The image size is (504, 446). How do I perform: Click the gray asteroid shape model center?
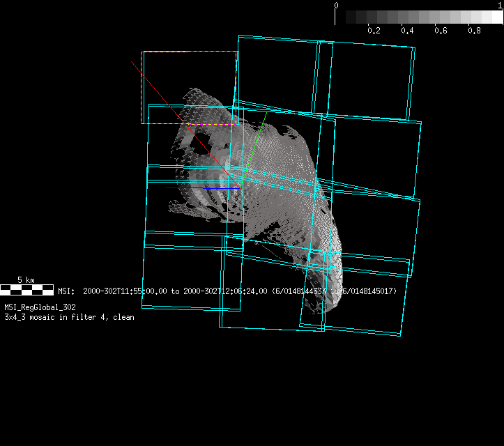click(265, 188)
